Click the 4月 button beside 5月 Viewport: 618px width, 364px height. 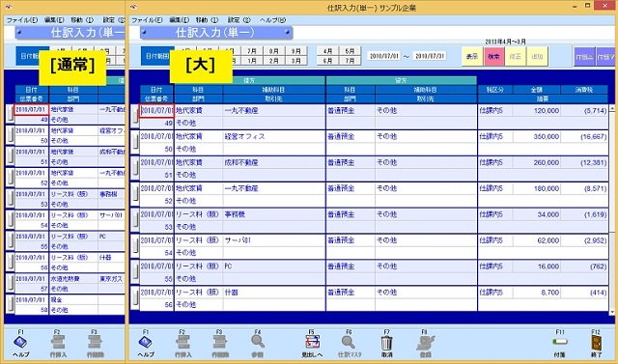[327, 51]
